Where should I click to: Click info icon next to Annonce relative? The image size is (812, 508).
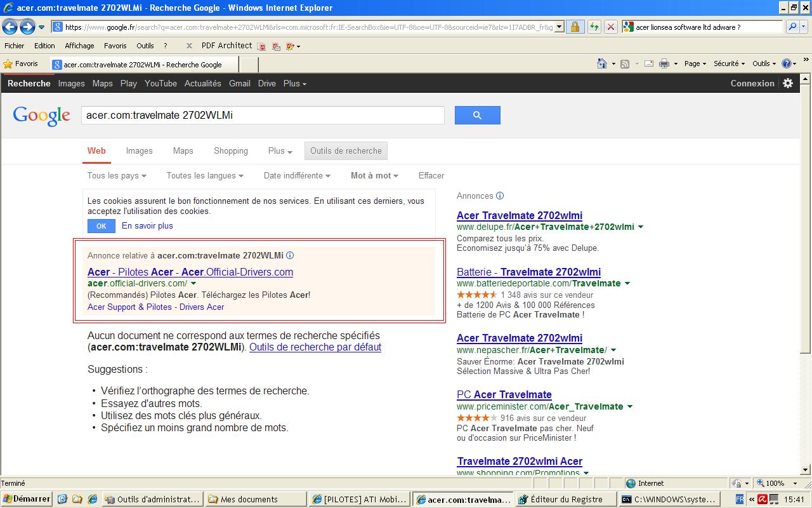(x=290, y=255)
